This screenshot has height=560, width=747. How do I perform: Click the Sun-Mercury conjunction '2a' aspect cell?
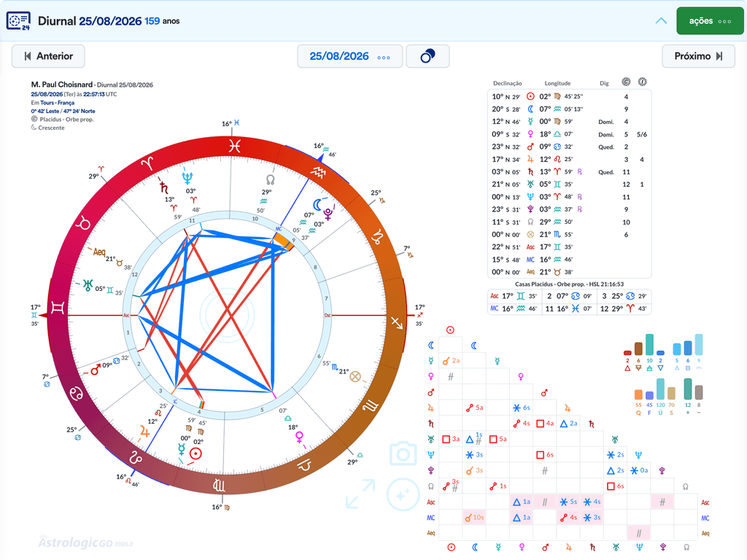tap(451, 361)
